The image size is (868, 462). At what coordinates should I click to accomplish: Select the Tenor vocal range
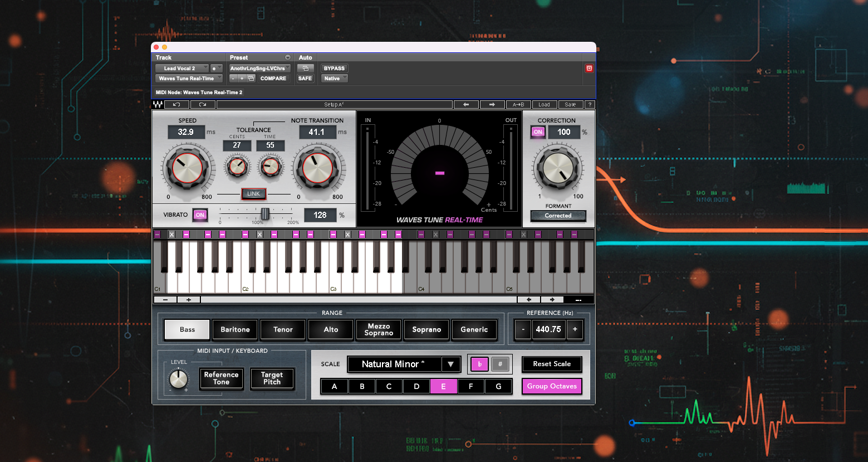283,330
